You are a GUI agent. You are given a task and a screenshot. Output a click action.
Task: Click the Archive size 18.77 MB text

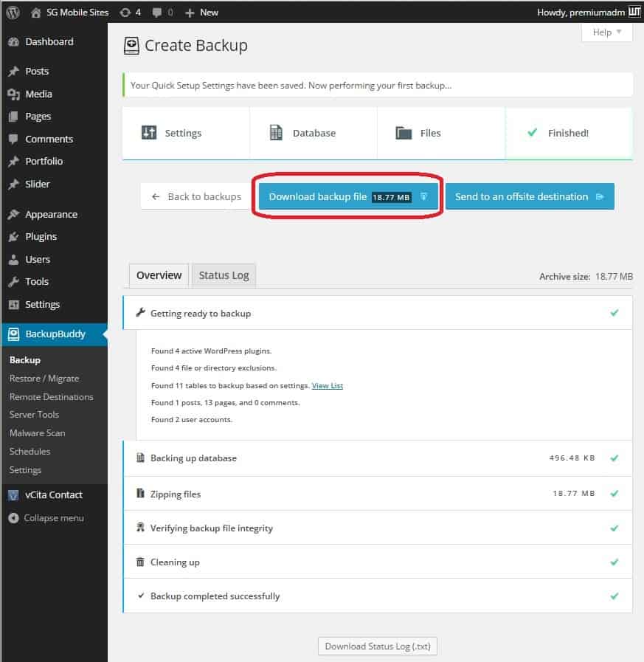tap(586, 277)
